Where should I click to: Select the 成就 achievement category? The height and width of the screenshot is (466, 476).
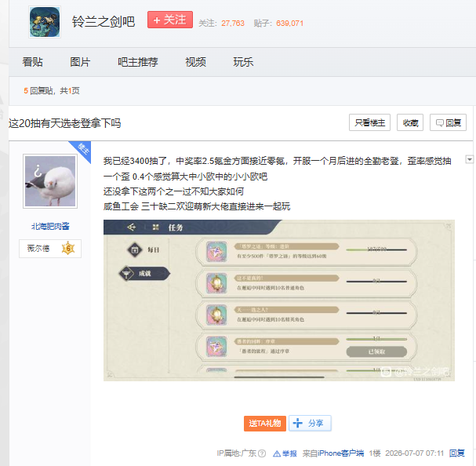[144, 274]
